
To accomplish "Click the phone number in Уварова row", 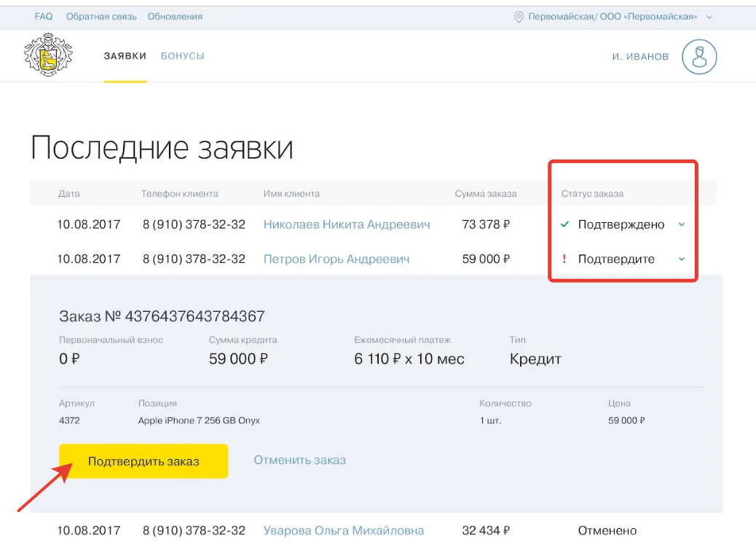I will point(194,530).
